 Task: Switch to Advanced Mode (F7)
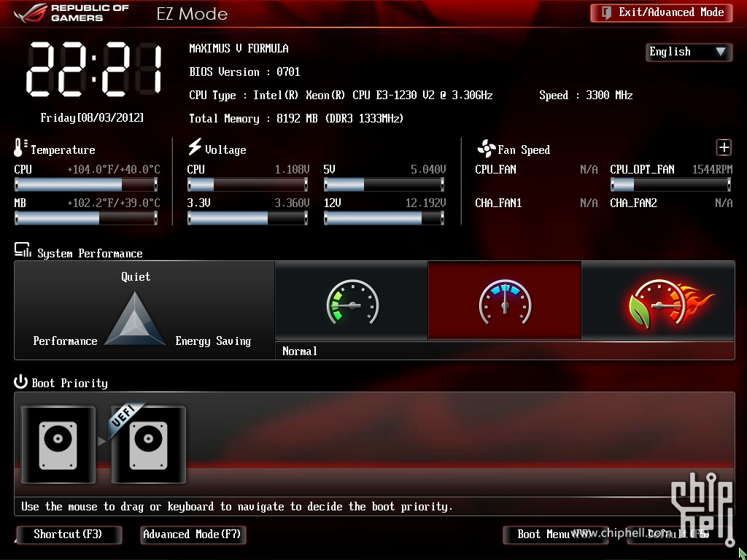(193, 534)
